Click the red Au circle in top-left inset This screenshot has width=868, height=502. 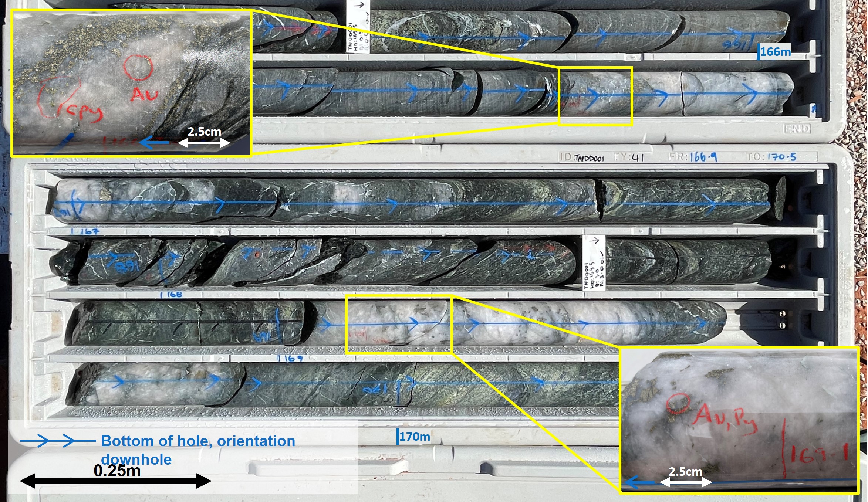[x=138, y=67]
